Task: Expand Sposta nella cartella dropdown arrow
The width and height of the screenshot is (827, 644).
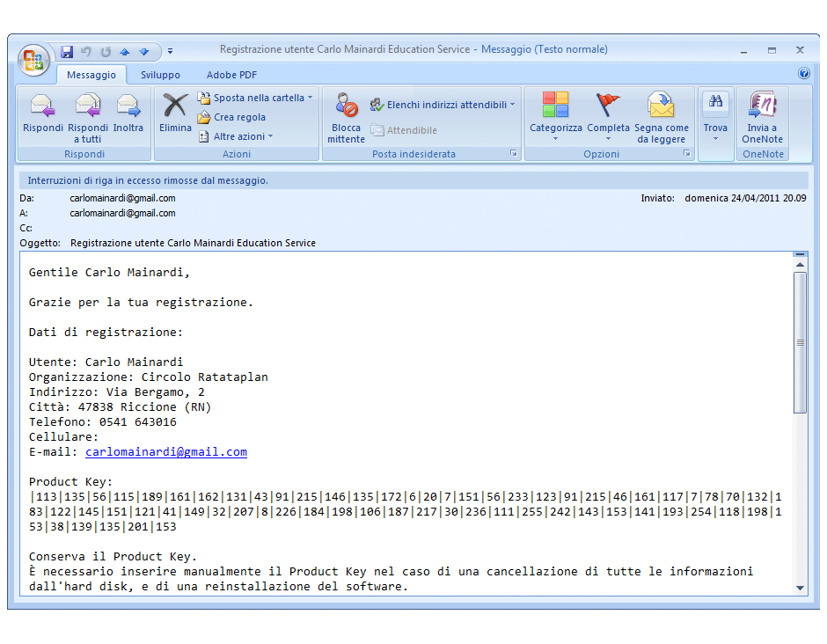Action: coord(310,98)
